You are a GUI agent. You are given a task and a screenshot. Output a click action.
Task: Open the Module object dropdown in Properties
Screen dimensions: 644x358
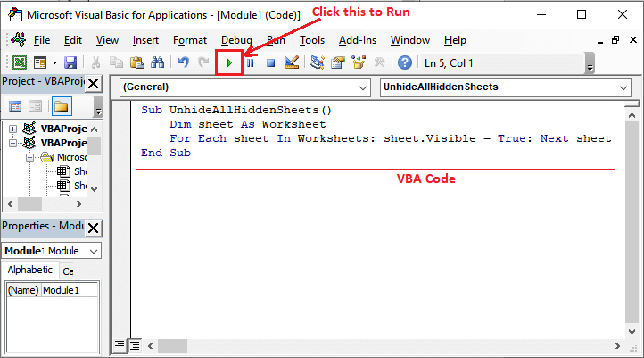pyautogui.click(x=94, y=251)
